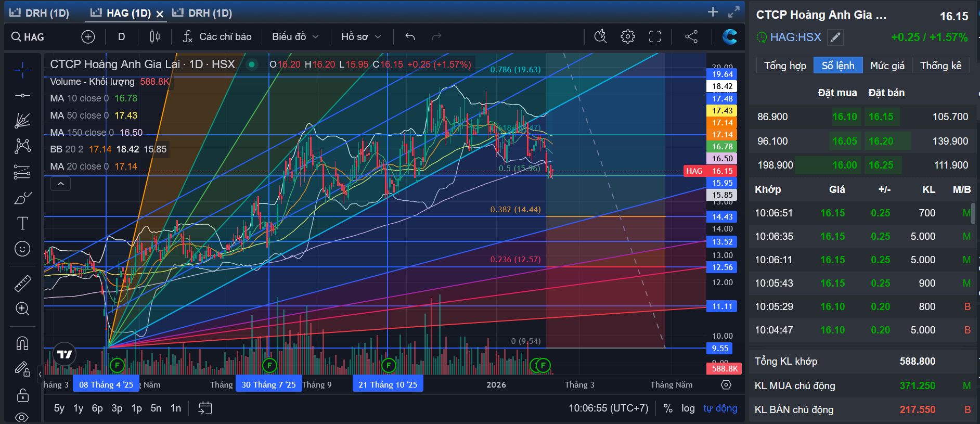Open the candlestick chart type menu

coord(154,36)
